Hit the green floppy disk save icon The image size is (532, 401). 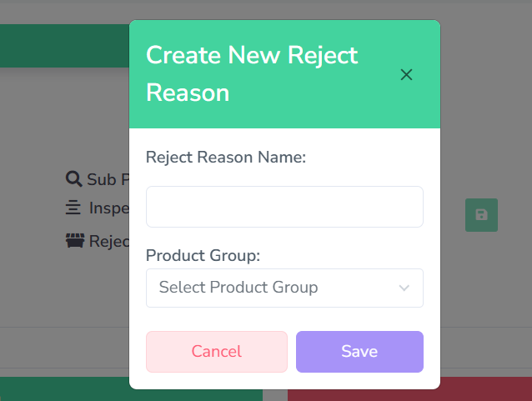click(481, 215)
